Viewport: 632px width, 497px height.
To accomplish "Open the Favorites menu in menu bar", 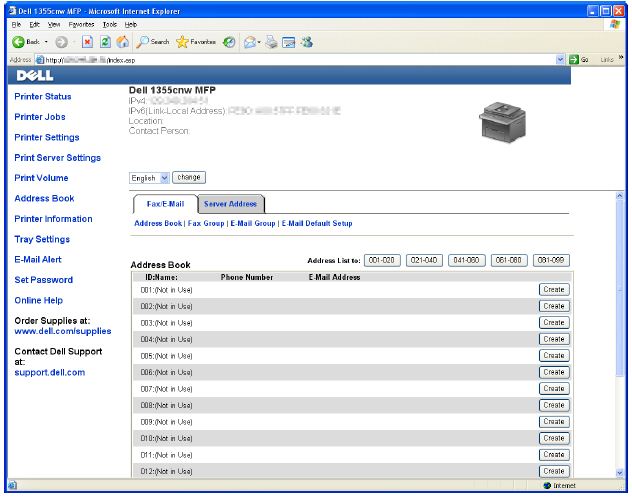I will pos(83,23).
